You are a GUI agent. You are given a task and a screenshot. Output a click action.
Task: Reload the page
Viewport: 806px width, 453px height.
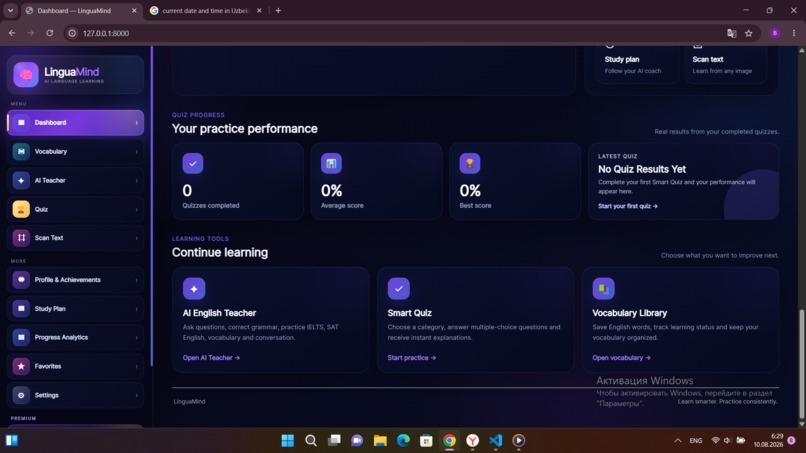click(49, 33)
